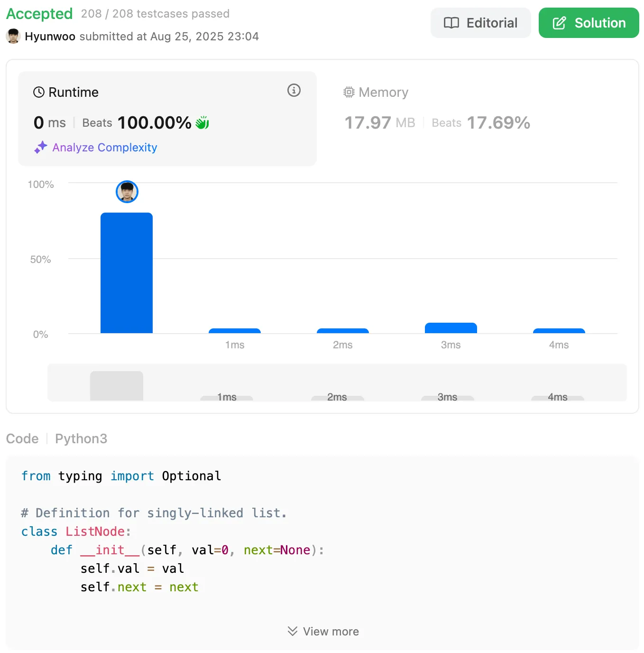Click the runtime info circle icon

pyautogui.click(x=294, y=90)
